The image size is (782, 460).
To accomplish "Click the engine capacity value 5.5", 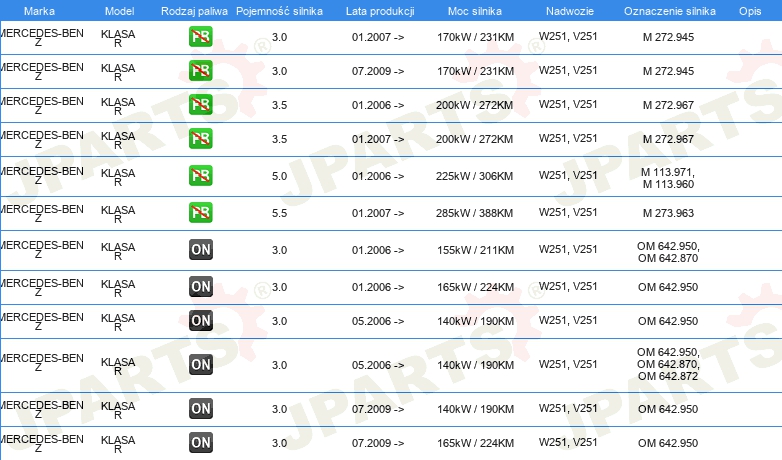I will point(279,213).
